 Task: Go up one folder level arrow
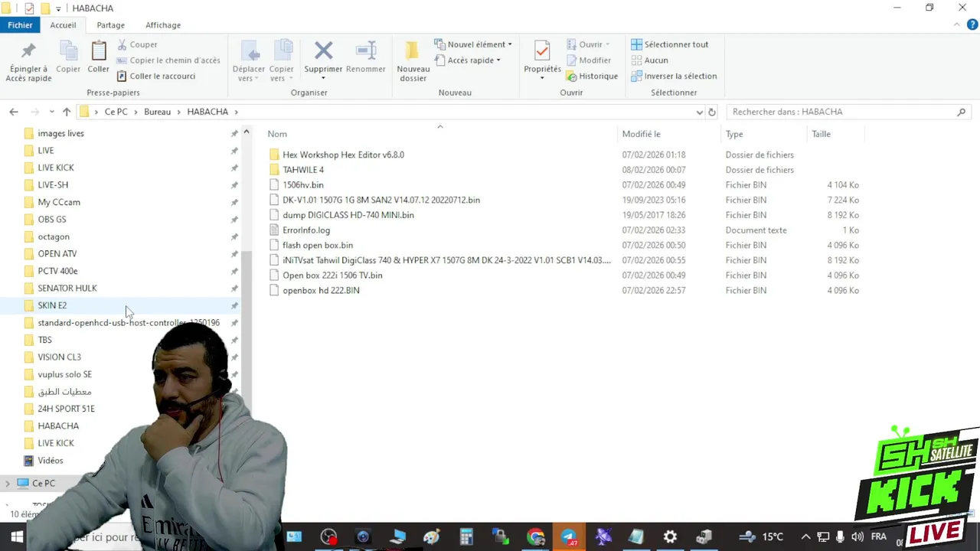click(67, 112)
